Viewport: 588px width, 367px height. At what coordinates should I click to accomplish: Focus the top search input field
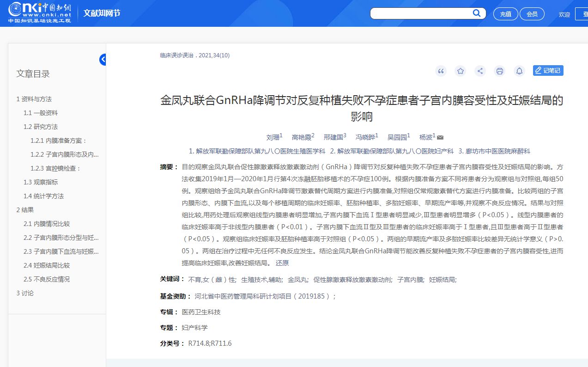(x=420, y=13)
